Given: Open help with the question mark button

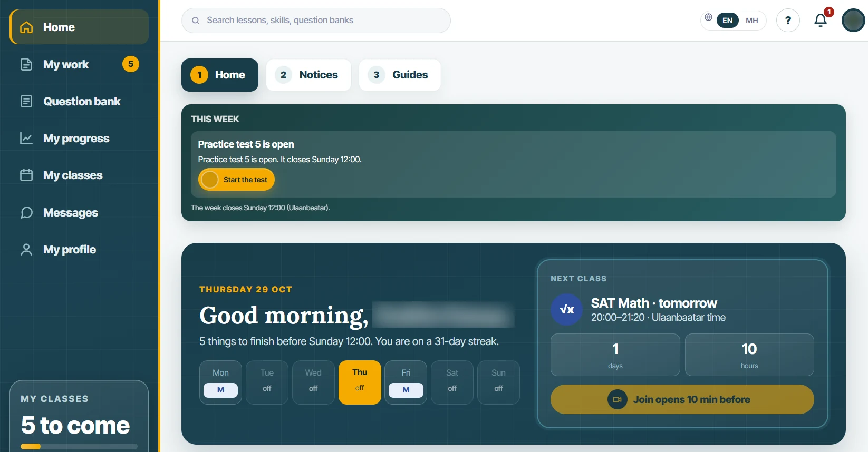Looking at the screenshot, I should (x=788, y=21).
